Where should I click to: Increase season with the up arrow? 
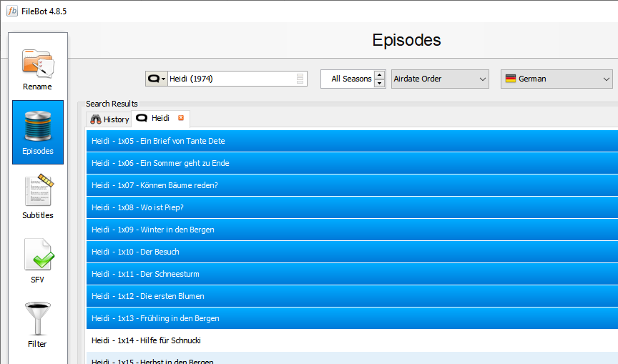(x=379, y=74)
